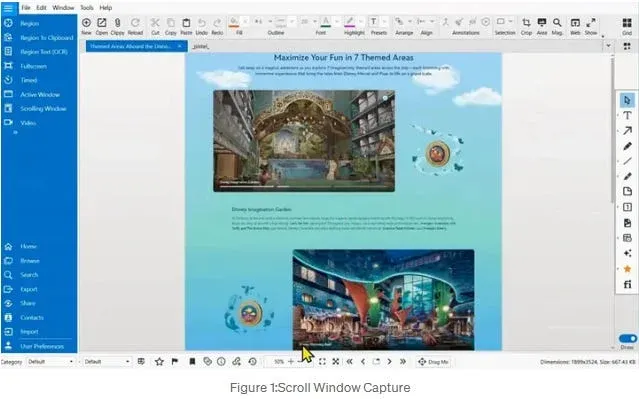Expand the Arrange dropdown arrow
The width and height of the screenshot is (639, 399).
(410, 22)
